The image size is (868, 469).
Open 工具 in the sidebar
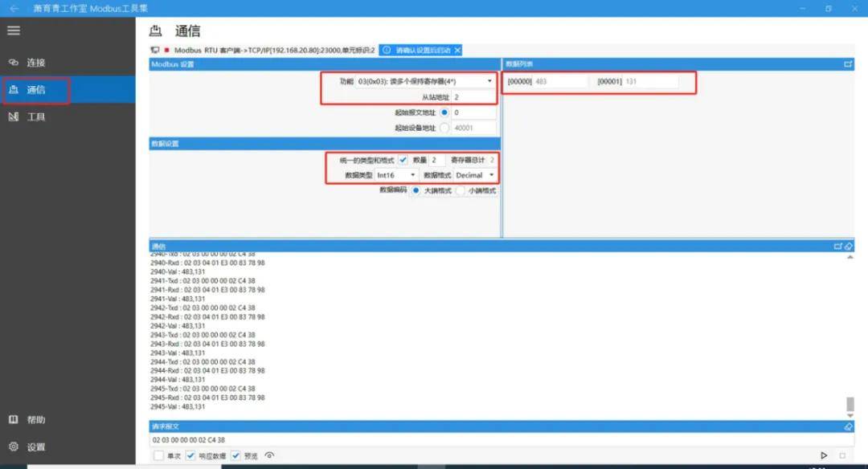click(x=35, y=117)
